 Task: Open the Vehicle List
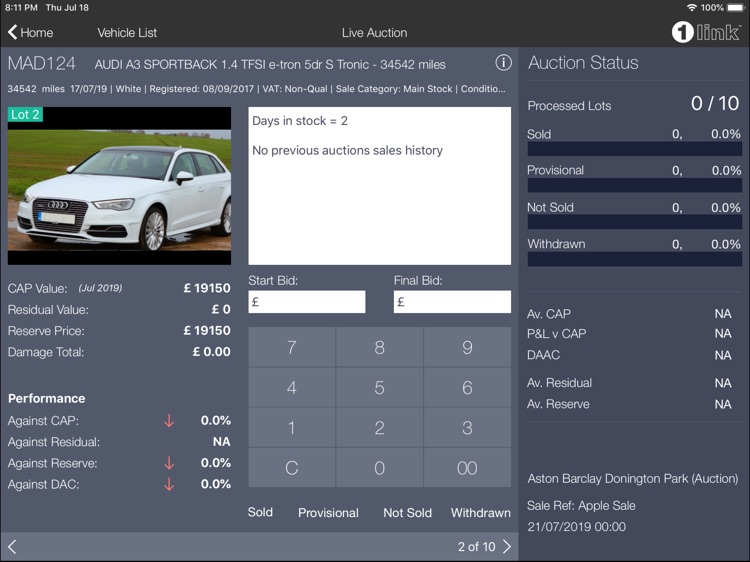click(x=127, y=33)
